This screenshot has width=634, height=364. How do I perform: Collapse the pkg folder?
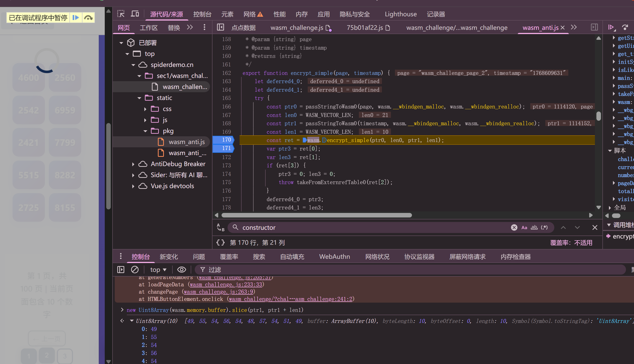pyautogui.click(x=145, y=131)
